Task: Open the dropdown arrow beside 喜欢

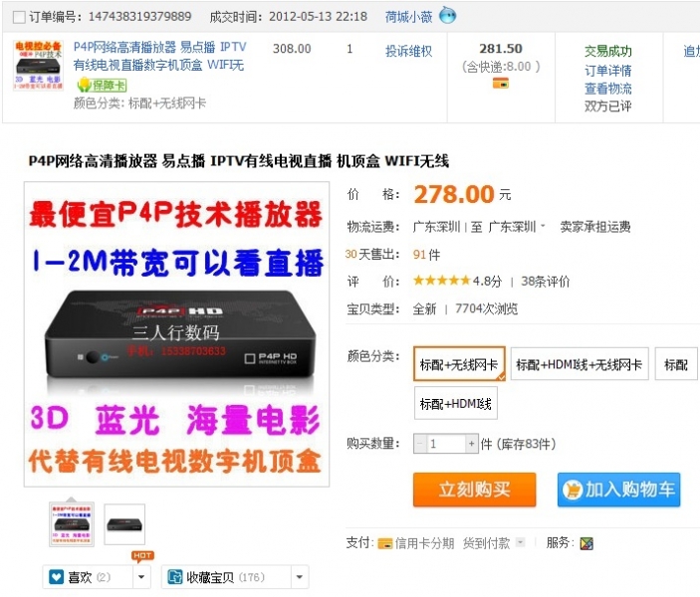Action: [141, 577]
